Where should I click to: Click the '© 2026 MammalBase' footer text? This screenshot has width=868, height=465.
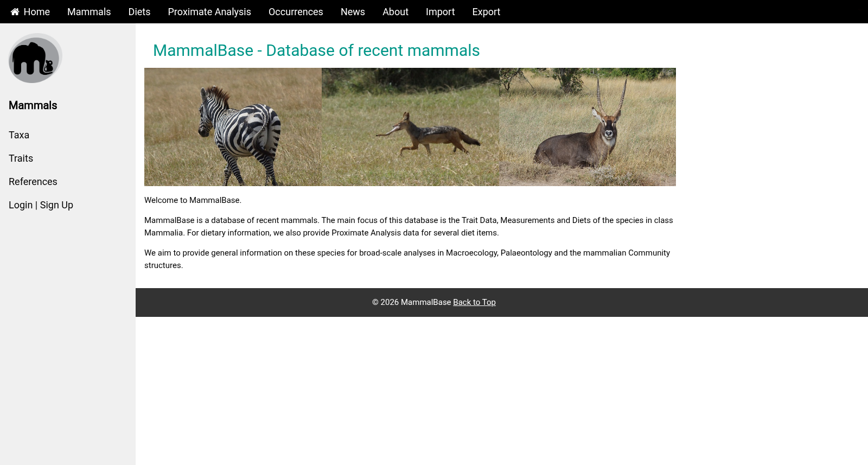pyautogui.click(x=411, y=302)
